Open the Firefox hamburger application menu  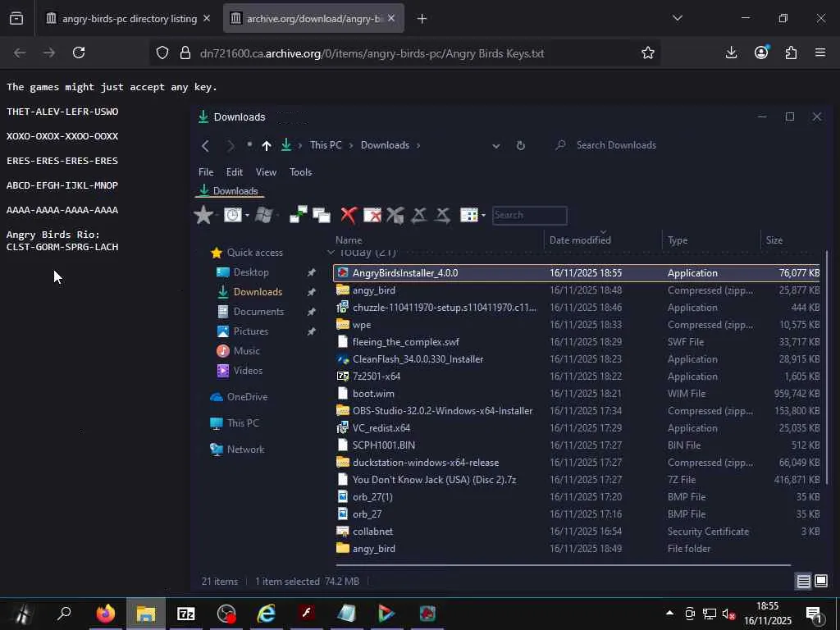[x=820, y=52]
